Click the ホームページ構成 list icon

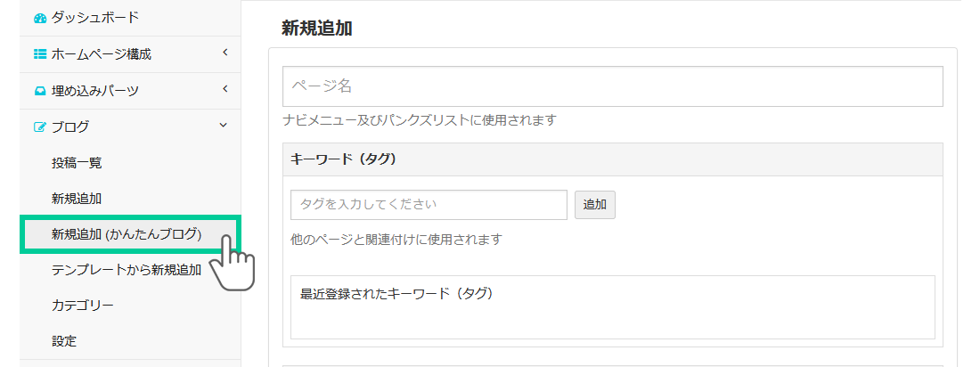(39, 54)
